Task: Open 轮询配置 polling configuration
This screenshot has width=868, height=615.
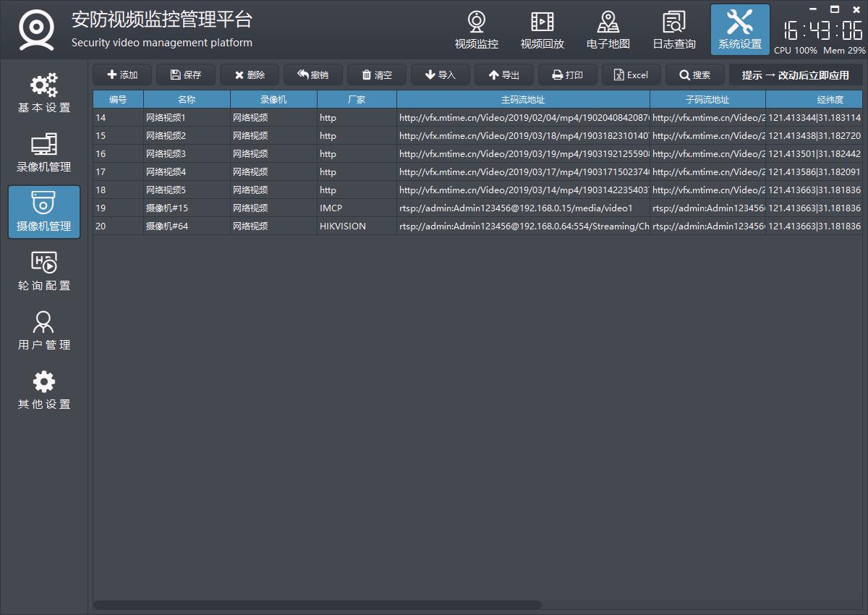Action: [x=44, y=271]
